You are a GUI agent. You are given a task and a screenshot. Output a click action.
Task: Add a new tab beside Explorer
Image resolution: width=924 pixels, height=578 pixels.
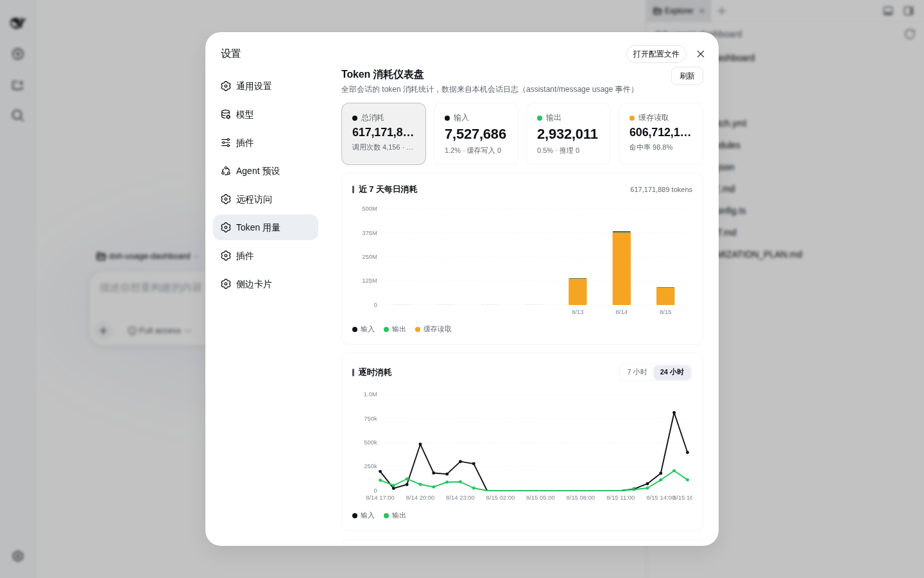coord(722,11)
